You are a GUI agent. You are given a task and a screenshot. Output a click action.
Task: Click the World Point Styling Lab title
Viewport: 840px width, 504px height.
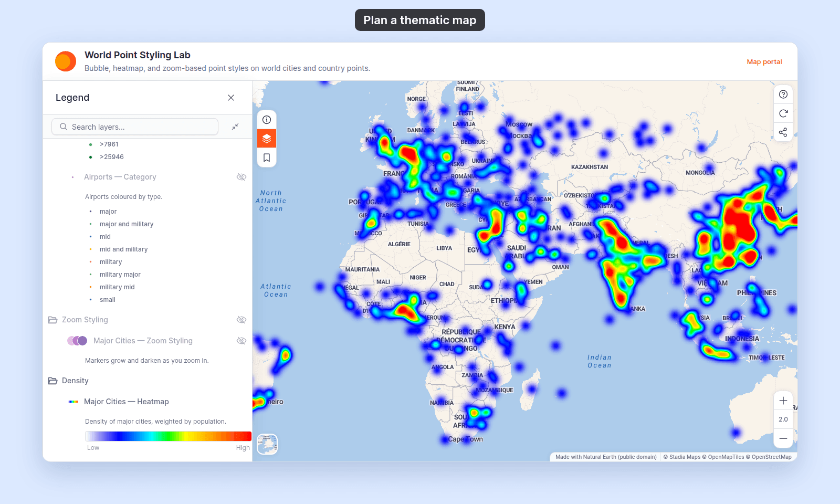pos(138,55)
